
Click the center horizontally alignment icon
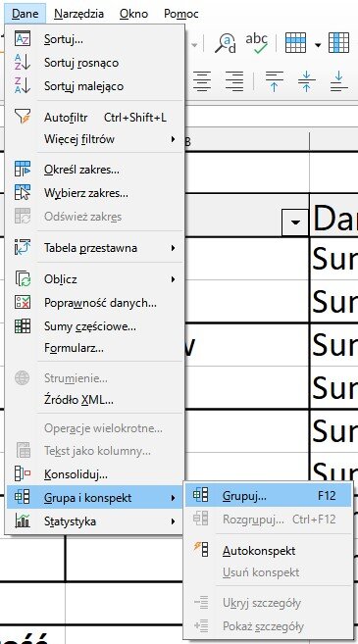pyautogui.click(x=202, y=81)
